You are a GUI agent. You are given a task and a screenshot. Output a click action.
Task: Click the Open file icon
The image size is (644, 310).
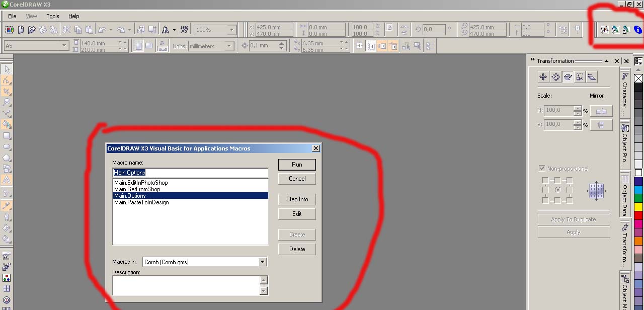[32, 30]
